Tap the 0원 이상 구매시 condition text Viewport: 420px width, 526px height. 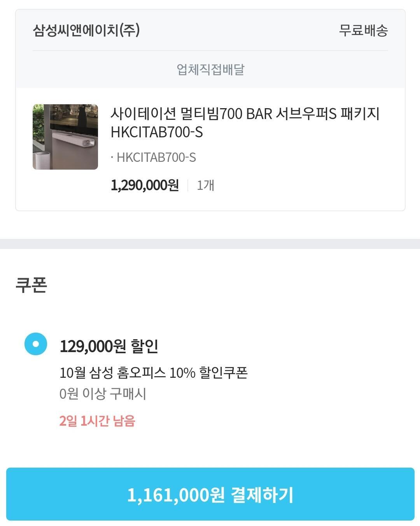click(103, 394)
